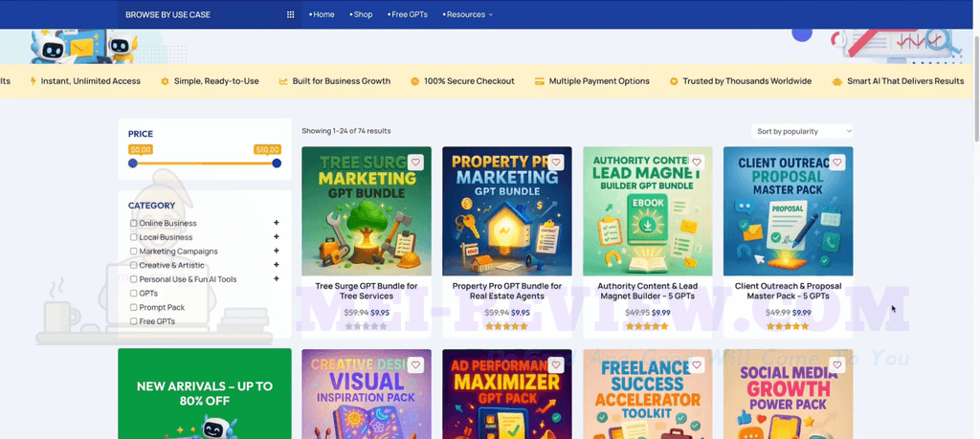Click the price range slider track
Image resolution: width=980 pixels, height=439 pixels.
(x=205, y=164)
